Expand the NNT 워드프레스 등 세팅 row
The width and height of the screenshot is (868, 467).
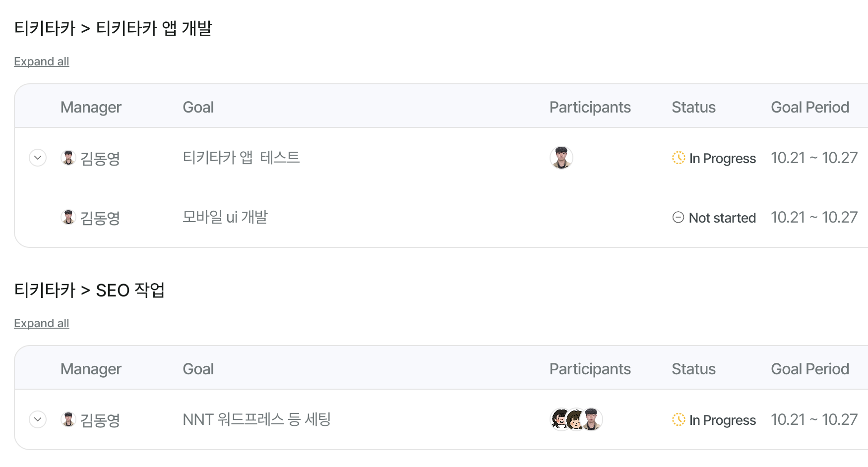38,419
